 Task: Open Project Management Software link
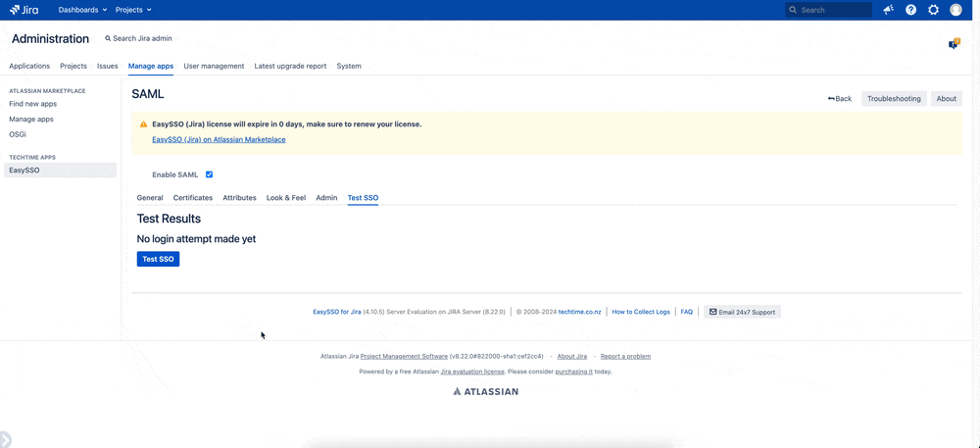tap(404, 357)
